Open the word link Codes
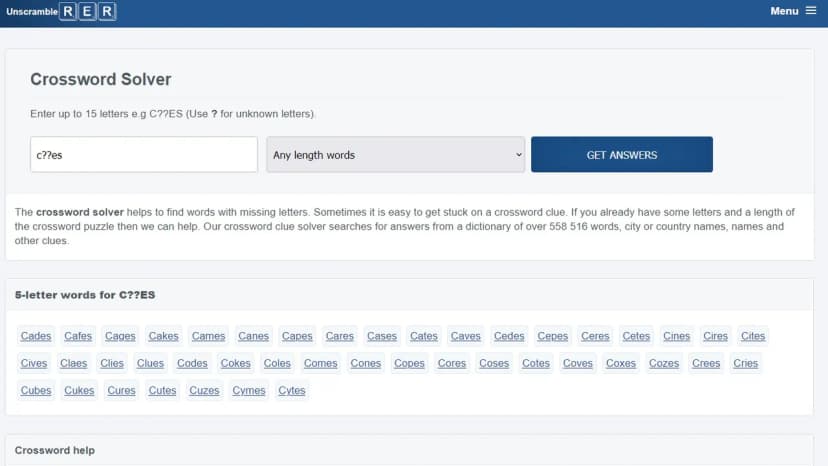The image size is (828, 466). 192,364
